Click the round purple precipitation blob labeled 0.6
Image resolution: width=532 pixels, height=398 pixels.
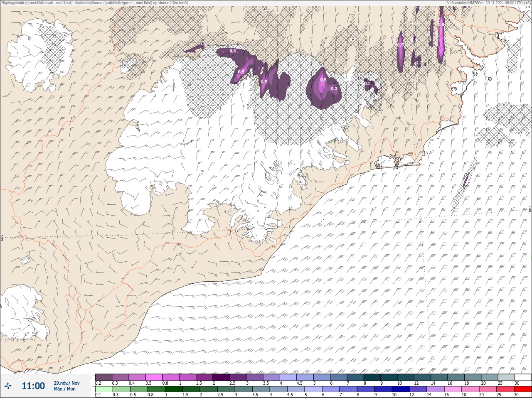tap(323, 88)
